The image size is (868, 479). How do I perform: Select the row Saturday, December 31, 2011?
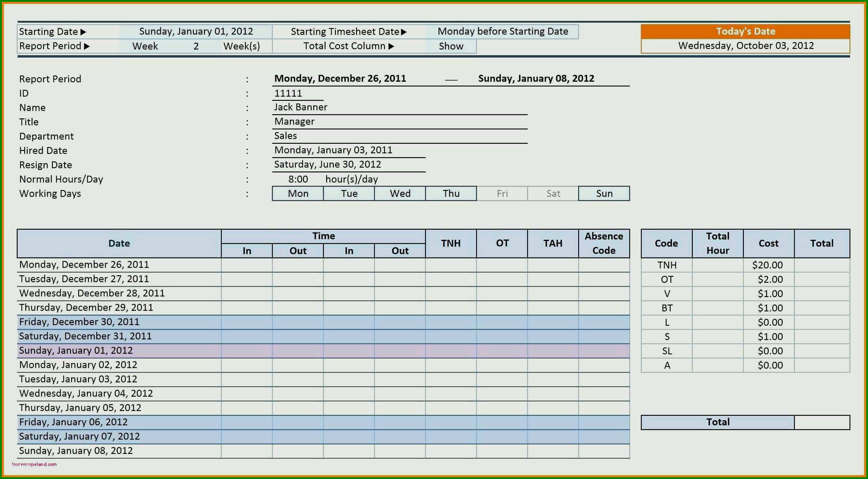click(324, 336)
